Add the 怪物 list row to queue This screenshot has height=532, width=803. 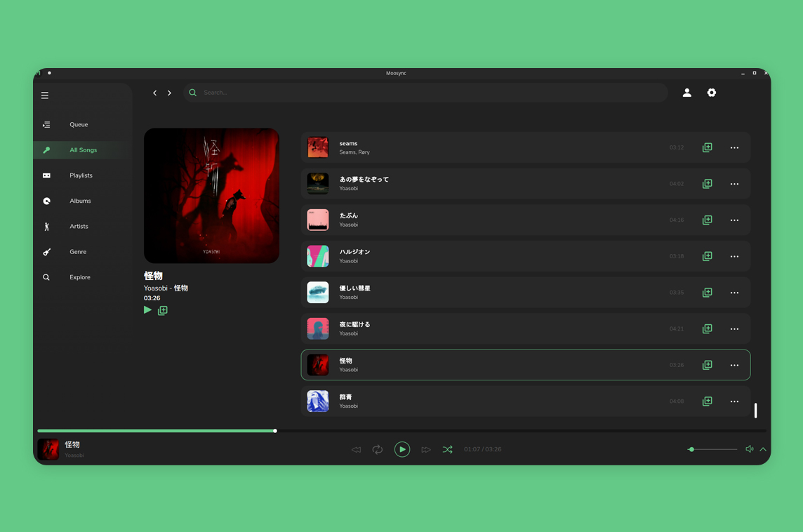click(708, 365)
